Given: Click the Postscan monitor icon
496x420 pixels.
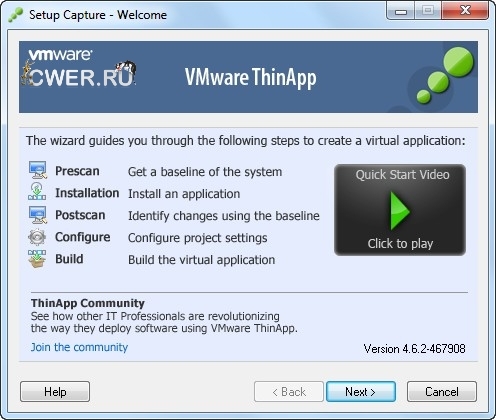Looking at the screenshot, I should (38, 215).
